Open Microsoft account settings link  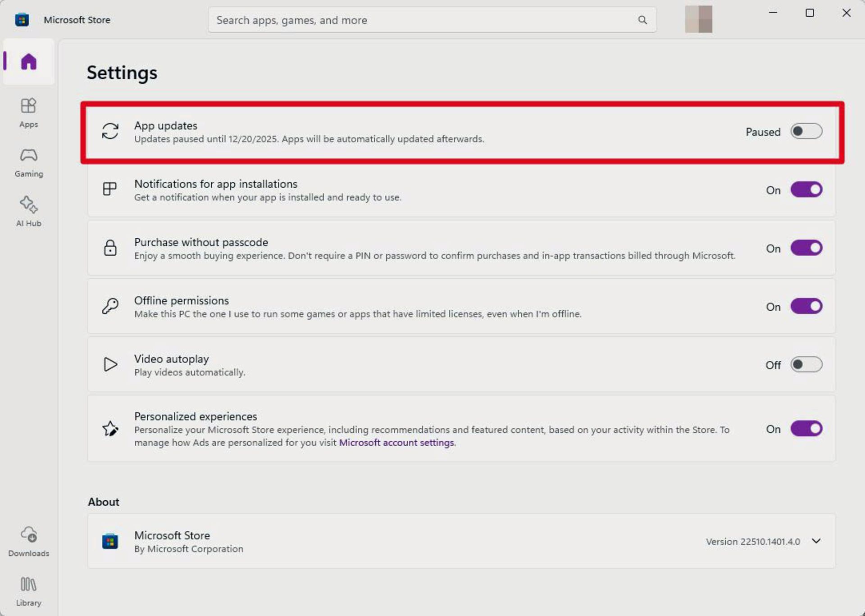(x=396, y=443)
